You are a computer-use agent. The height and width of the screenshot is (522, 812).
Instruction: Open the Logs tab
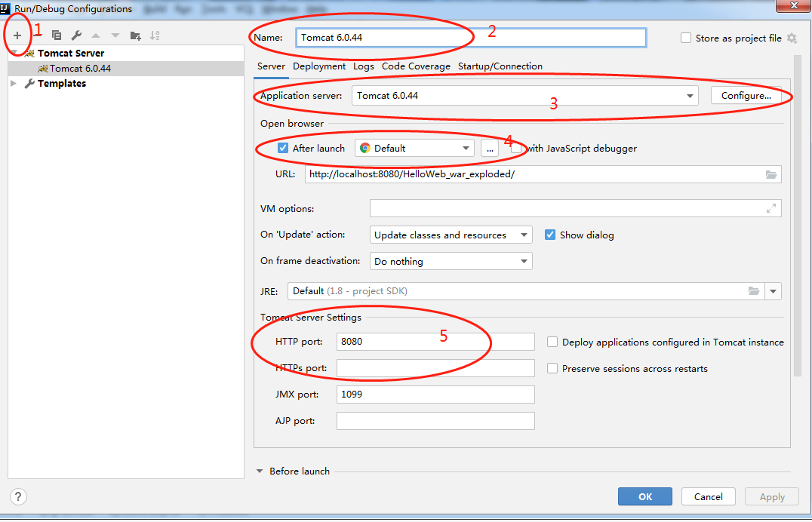tap(364, 66)
